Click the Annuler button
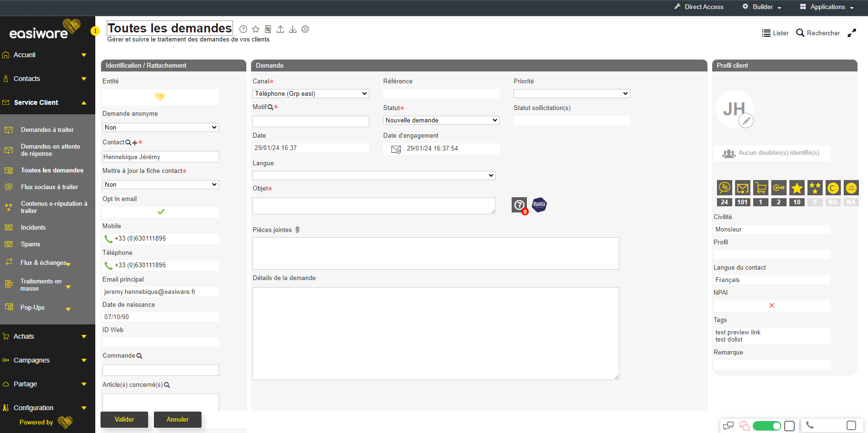This screenshot has width=868, height=433. click(178, 419)
